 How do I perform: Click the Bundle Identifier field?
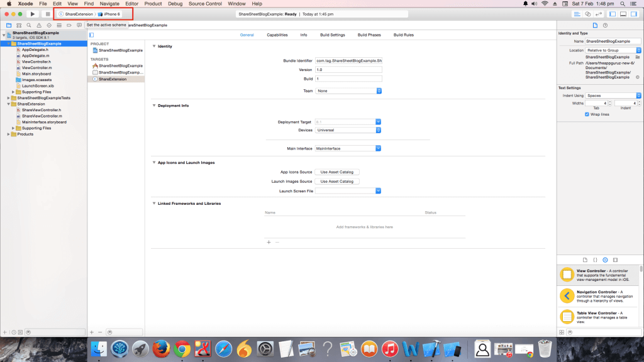(348, 61)
